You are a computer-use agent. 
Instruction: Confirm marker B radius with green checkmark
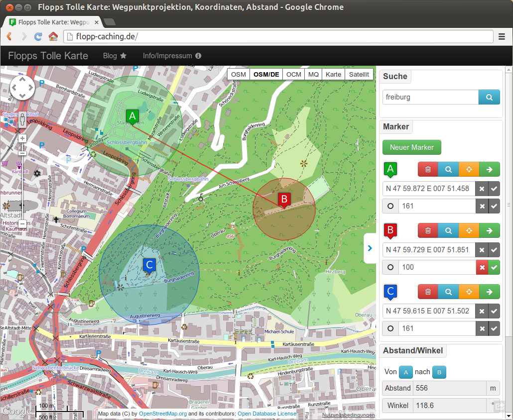pos(494,267)
